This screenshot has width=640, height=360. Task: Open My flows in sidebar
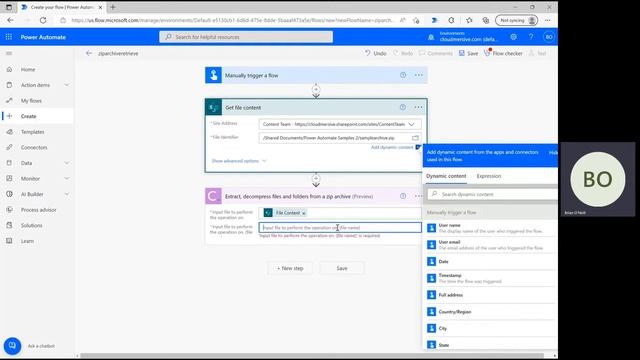(x=31, y=100)
